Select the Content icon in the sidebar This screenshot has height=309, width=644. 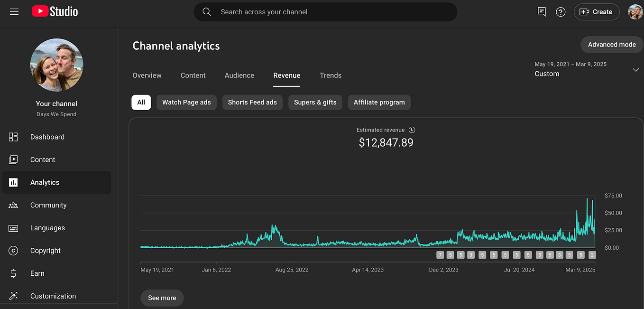[14, 159]
